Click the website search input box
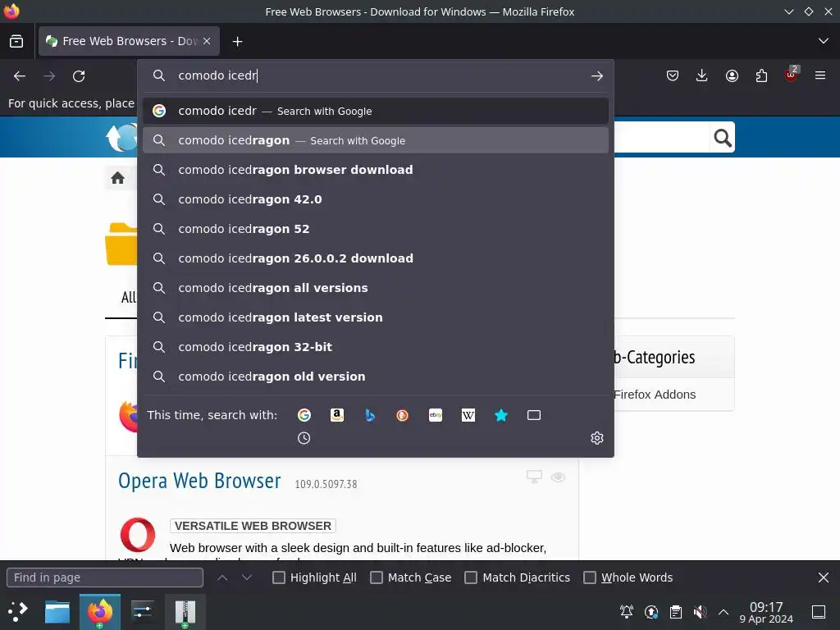The width and height of the screenshot is (840, 630). point(662,138)
